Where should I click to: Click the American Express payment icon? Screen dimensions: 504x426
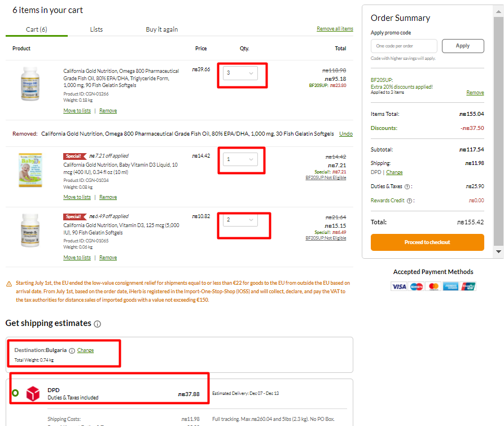pos(450,286)
